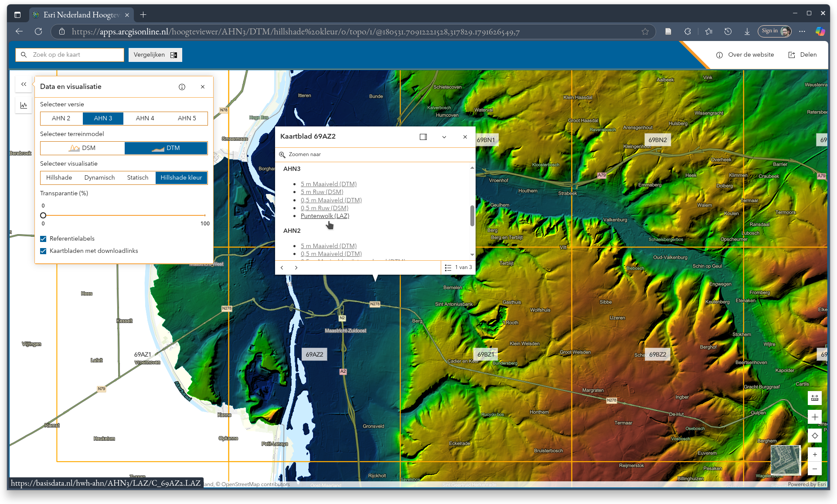
Task: Select the Dynamisch visualisation option
Action: point(99,177)
